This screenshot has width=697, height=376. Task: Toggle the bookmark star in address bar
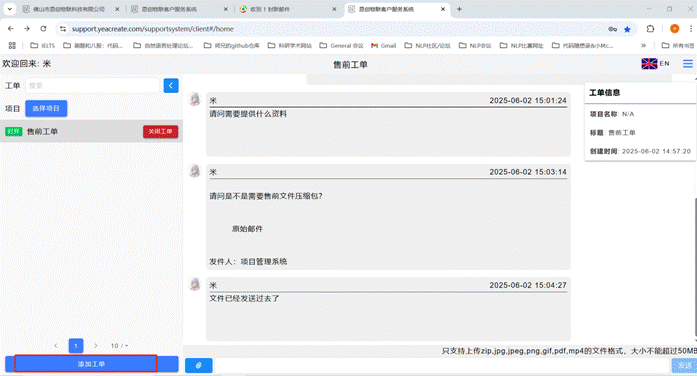(627, 29)
